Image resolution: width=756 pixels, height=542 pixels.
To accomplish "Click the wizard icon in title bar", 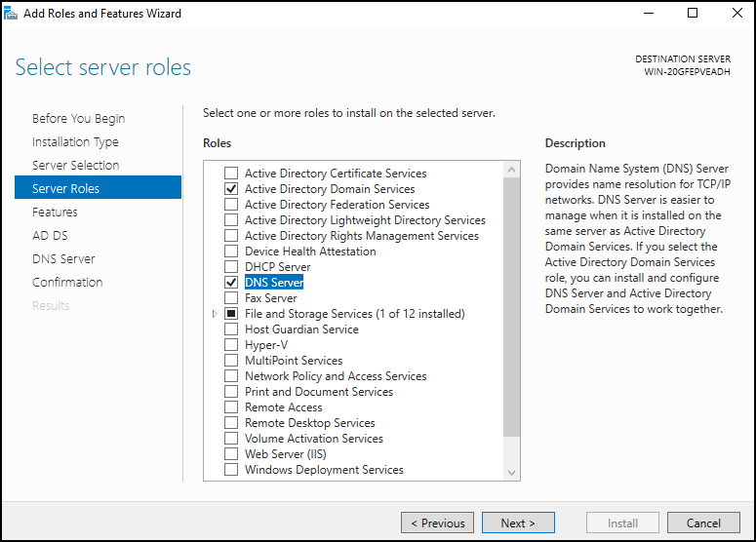I will (x=11, y=13).
